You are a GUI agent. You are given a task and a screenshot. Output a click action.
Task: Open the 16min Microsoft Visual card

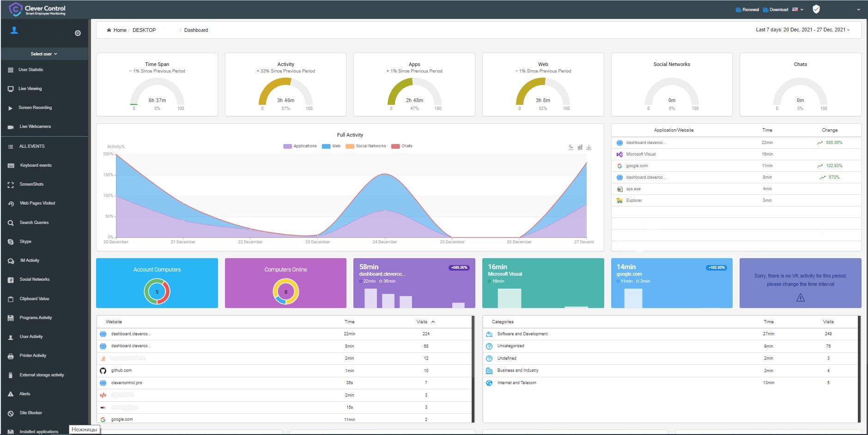(543, 283)
